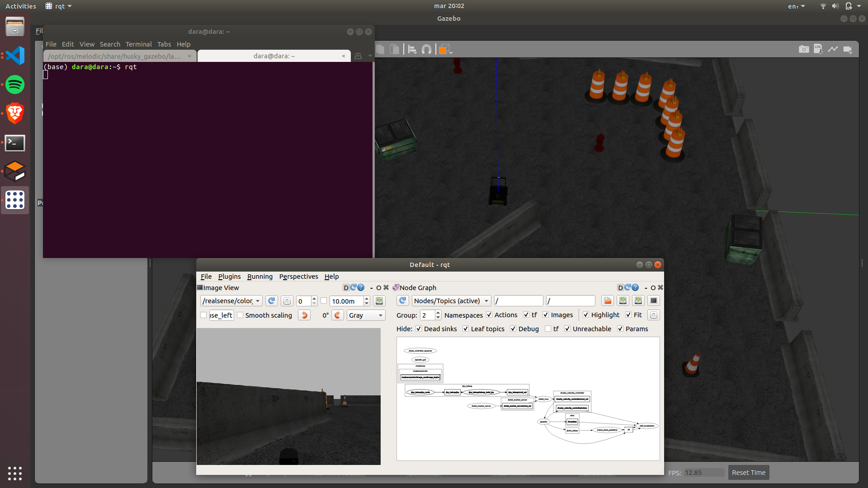Click the Gazebo screenshot camera icon
Screen dimensions: 868x488
pyautogui.click(x=804, y=49)
